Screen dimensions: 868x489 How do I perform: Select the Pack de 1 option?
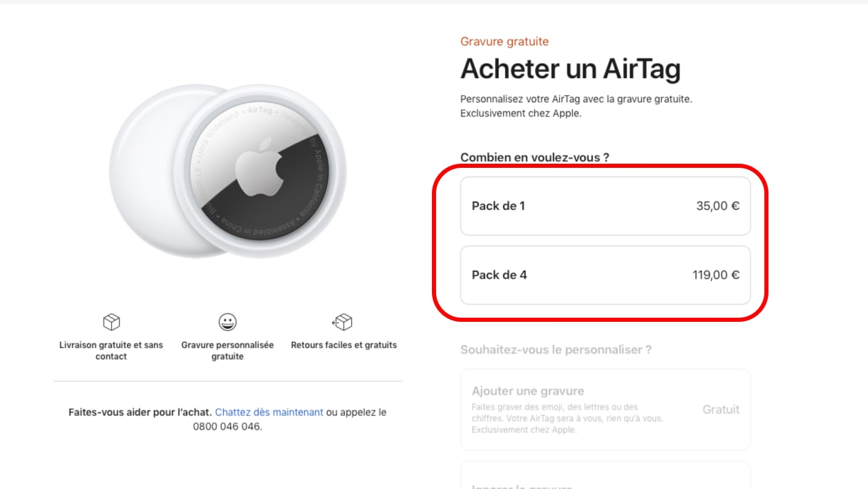[x=605, y=206]
